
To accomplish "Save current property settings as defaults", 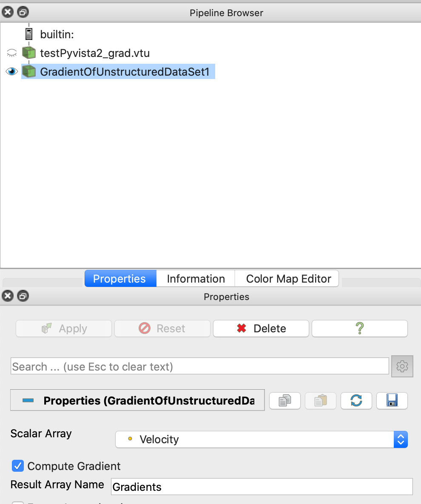I will [392, 400].
